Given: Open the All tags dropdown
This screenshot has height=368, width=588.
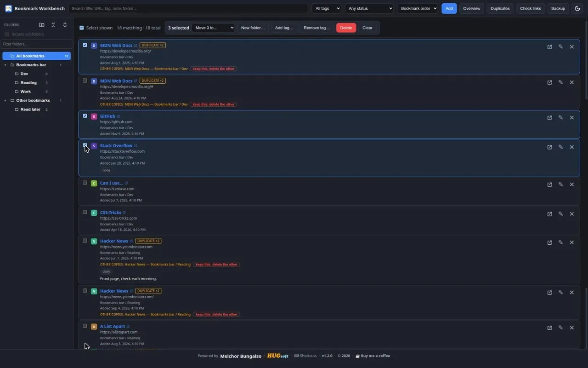Looking at the screenshot, I should click(x=326, y=8).
